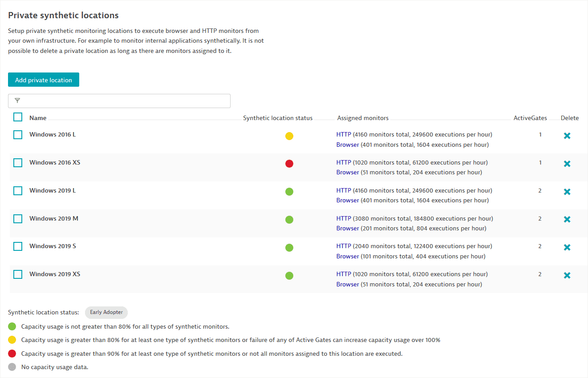
Task: Click the Add private location button
Action: coord(44,80)
